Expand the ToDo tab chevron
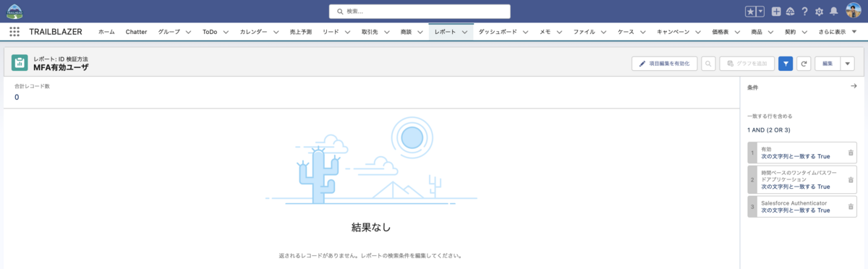 point(226,33)
